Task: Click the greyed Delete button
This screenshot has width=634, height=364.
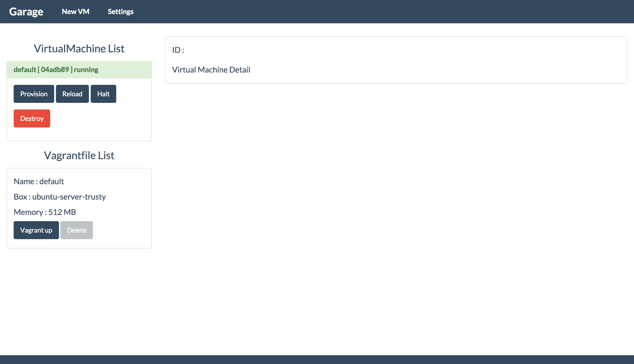Action: pyautogui.click(x=76, y=230)
